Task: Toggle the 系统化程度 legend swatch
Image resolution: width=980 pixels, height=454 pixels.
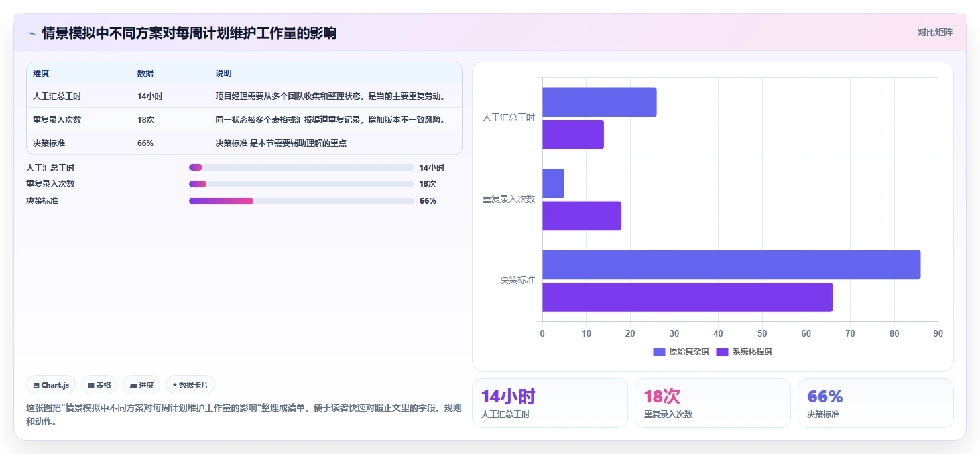Action: tap(722, 352)
